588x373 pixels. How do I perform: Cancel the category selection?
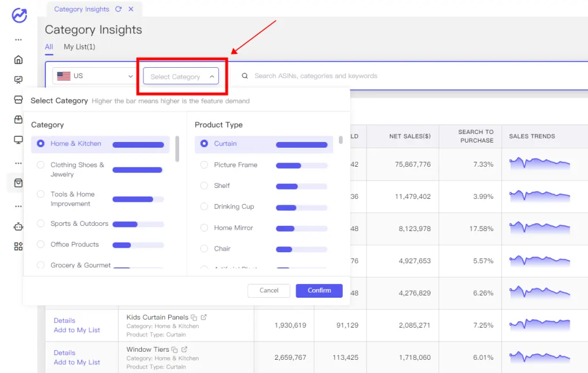pyautogui.click(x=269, y=290)
